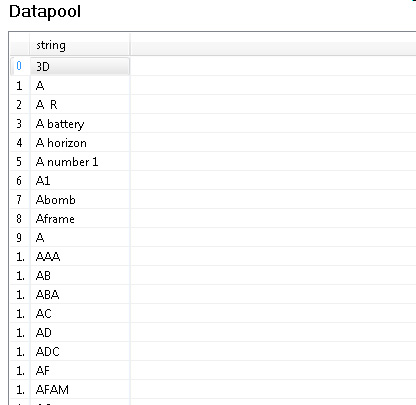
Task: Select the 'ABA' cell
Action: click(80, 295)
